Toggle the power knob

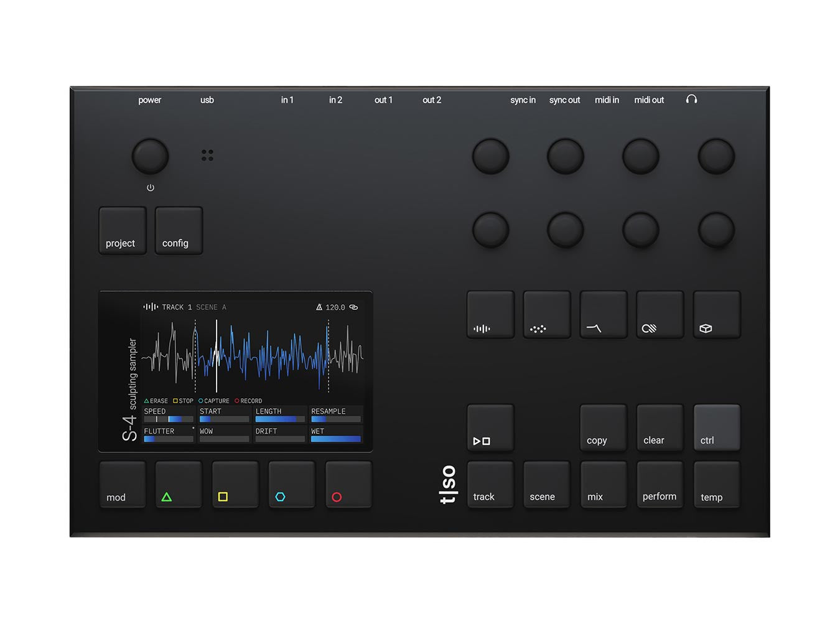(150, 156)
